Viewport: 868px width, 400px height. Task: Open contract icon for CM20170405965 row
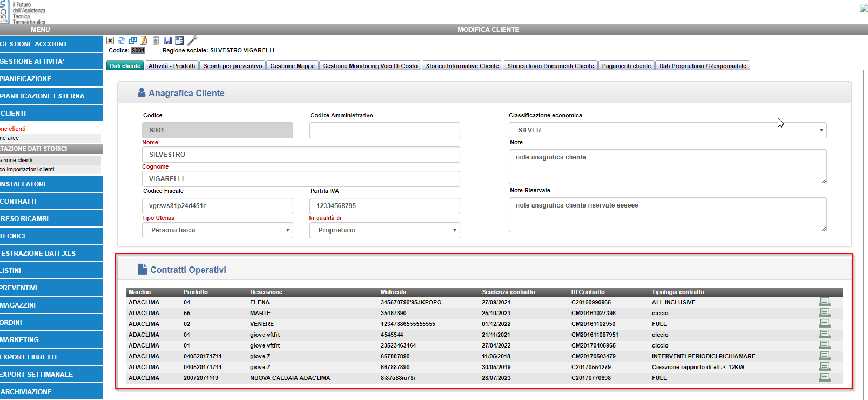(824, 345)
